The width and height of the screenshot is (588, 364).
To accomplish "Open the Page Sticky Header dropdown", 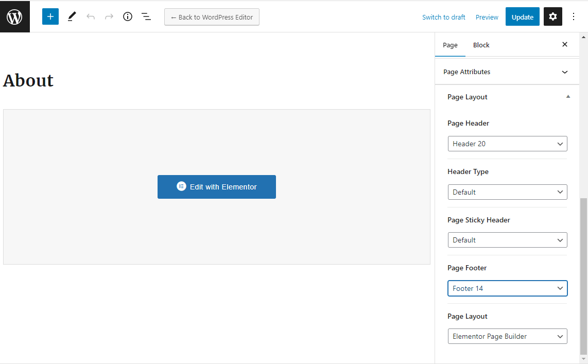I will [507, 240].
